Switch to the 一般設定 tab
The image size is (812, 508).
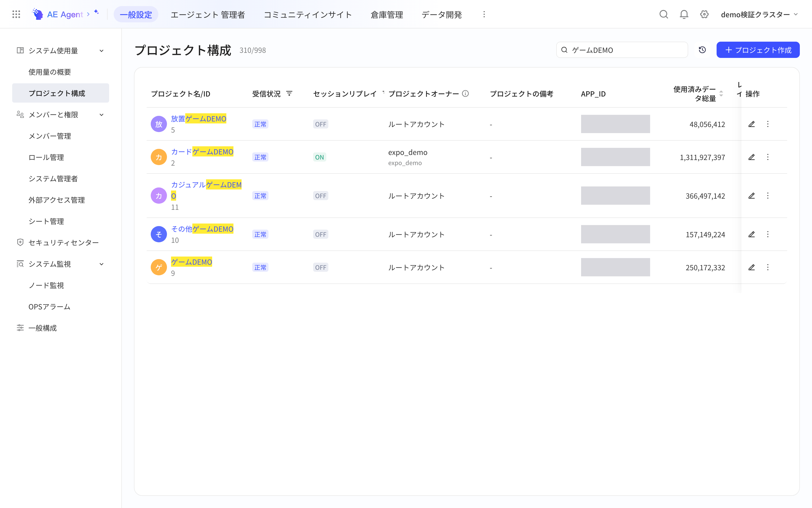click(136, 14)
